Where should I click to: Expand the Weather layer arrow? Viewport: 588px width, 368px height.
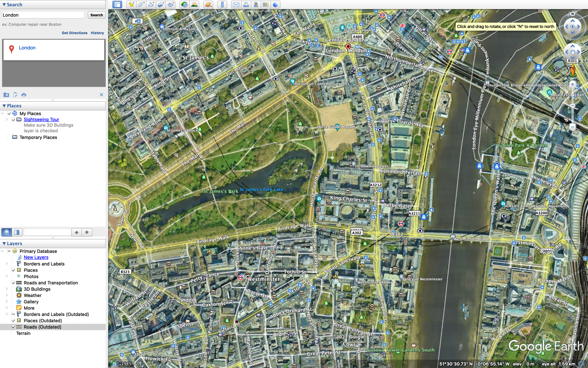(x=7, y=295)
